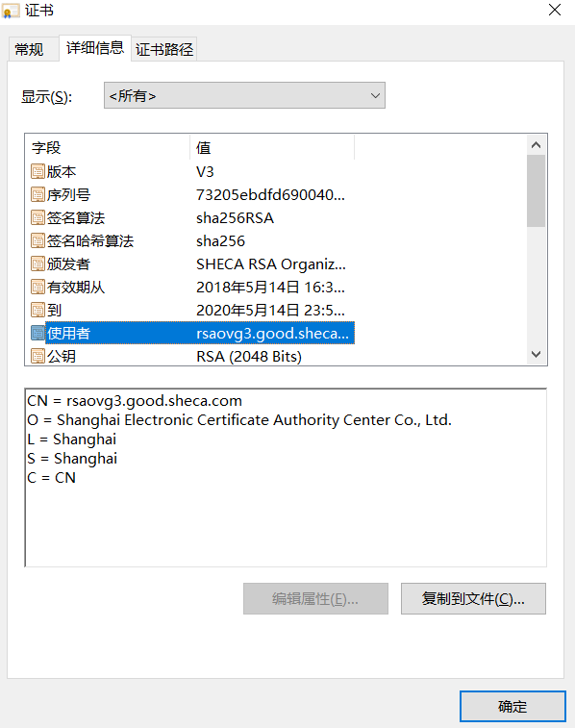The image size is (575, 728).
Task: Click the 公钥 field icon
Action: (37, 356)
